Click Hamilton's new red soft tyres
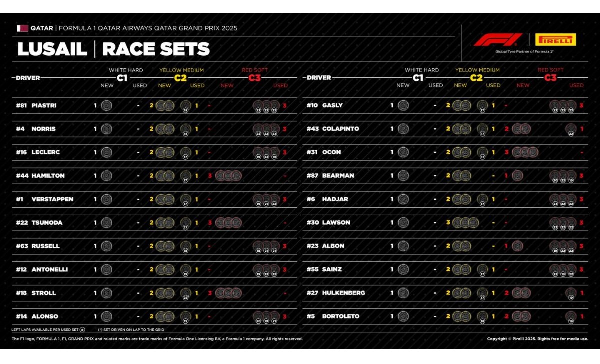The height and width of the screenshot is (364, 600). point(229,176)
